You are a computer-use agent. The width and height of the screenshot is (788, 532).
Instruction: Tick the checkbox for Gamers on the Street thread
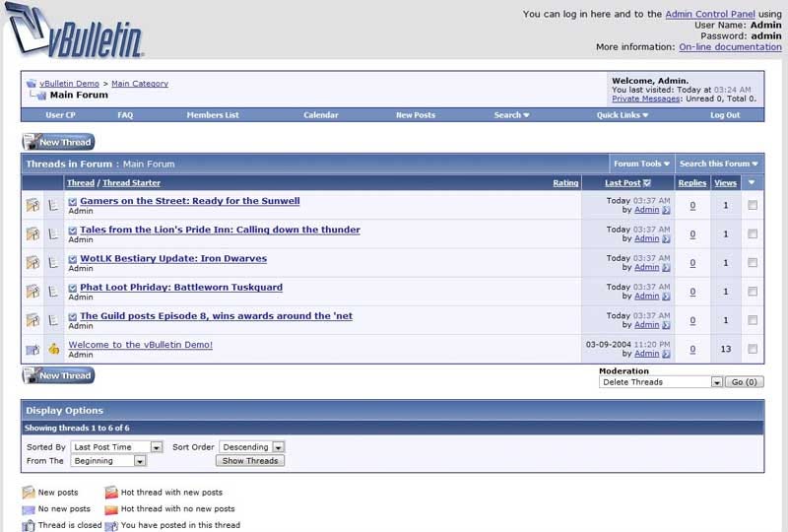click(753, 205)
